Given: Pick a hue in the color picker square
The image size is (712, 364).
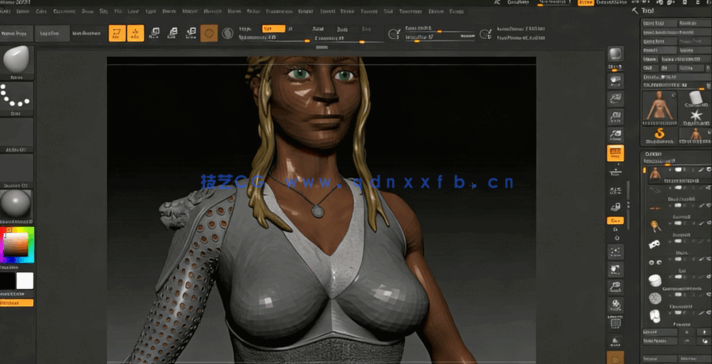Looking at the screenshot, I should (17, 245).
